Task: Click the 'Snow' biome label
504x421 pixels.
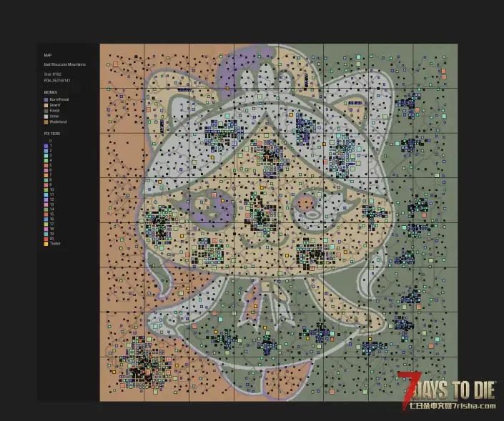Action: 54,116
